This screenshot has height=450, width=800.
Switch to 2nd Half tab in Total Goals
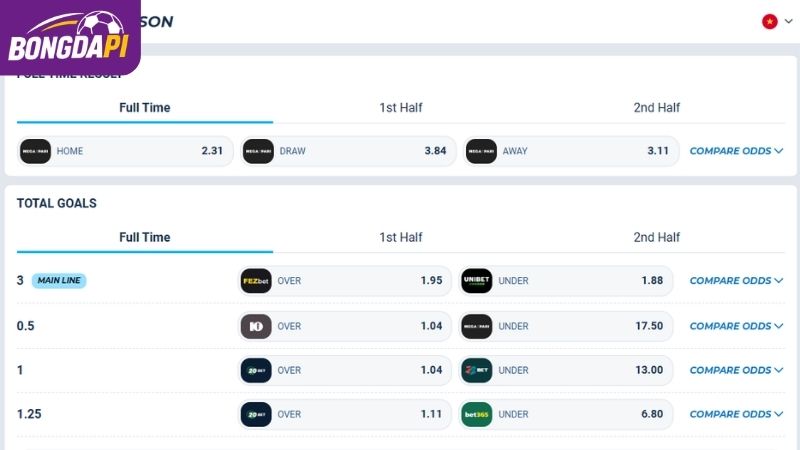click(657, 237)
